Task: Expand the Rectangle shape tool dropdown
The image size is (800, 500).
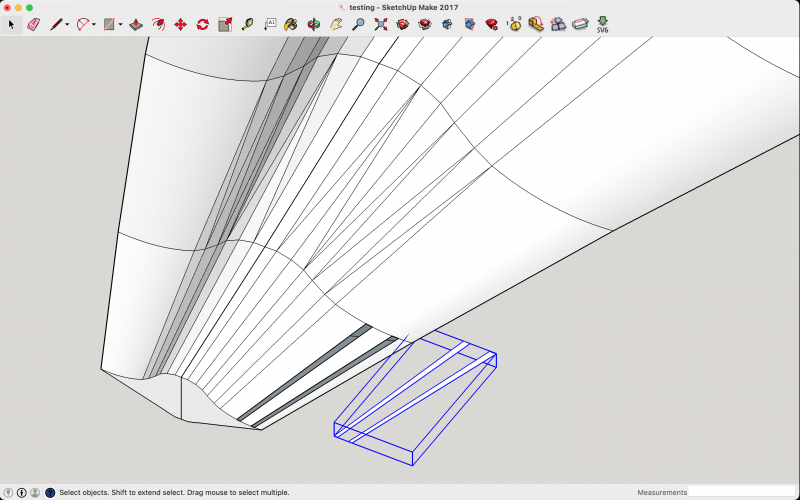Action: point(120,25)
